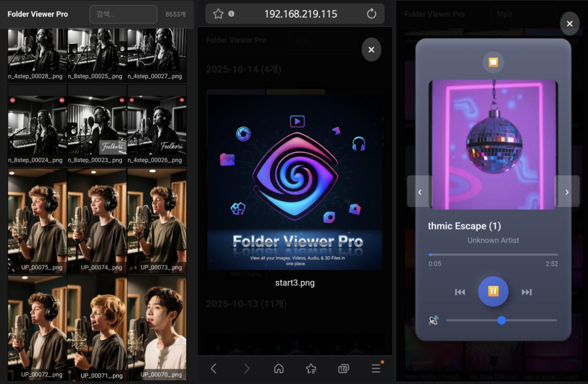
Task: Show next album art with right chevron
Action: (567, 191)
